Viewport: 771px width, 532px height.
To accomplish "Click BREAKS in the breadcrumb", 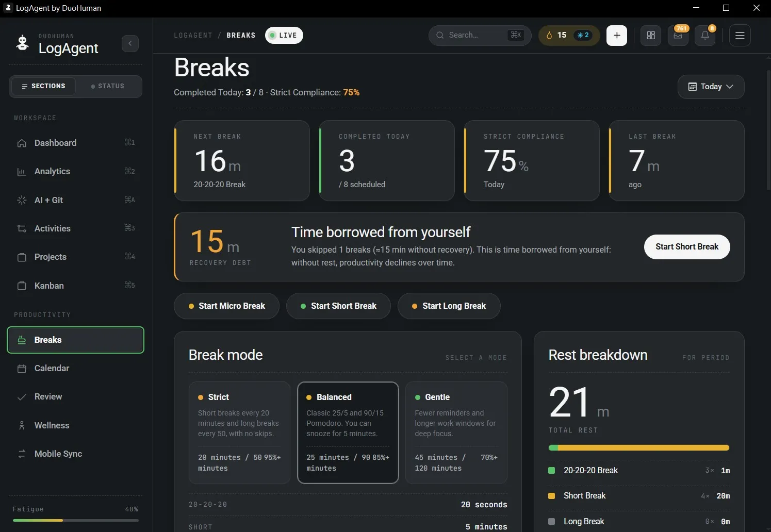I will (241, 35).
